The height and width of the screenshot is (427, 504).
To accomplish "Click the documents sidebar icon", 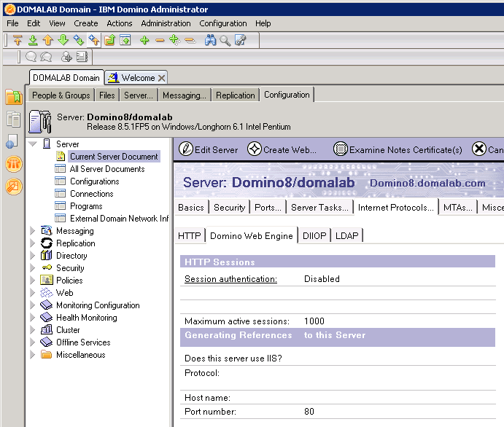I will coord(14,119).
